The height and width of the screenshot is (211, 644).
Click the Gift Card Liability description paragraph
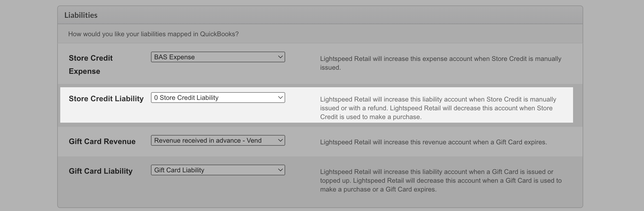pyautogui.click(x=440, y=181)
